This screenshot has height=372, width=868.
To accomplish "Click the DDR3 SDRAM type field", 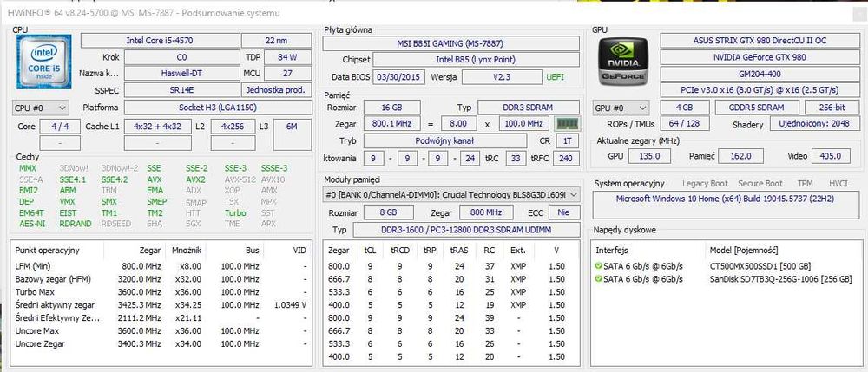I will [x=529, y=108].
